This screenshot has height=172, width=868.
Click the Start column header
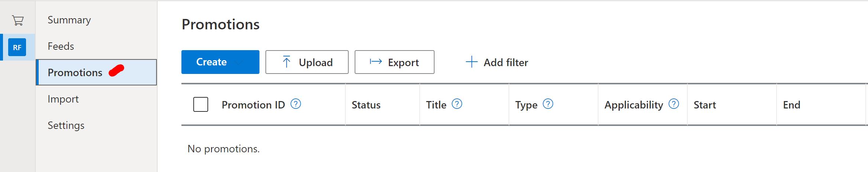(705, 105)
